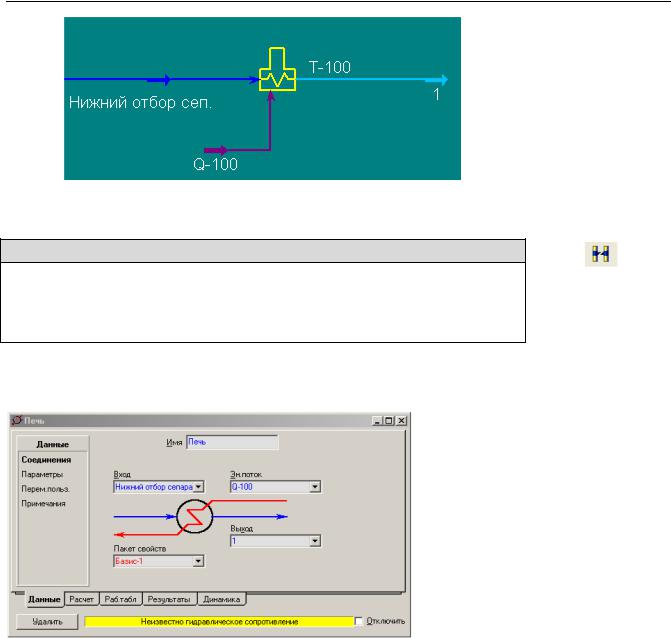
Task: Click the Печь window title icon
Action: [x=17, y=420]
